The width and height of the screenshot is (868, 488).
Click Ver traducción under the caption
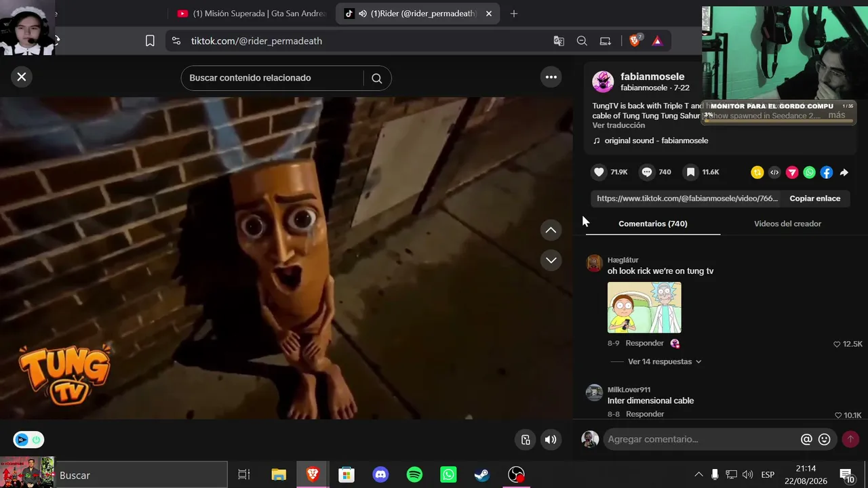click(x=618, y=125)
